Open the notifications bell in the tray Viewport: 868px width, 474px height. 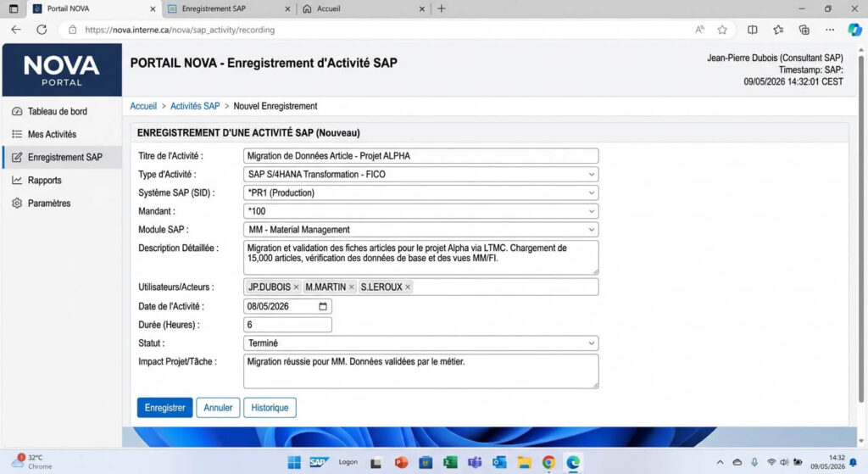click(853, 462)
